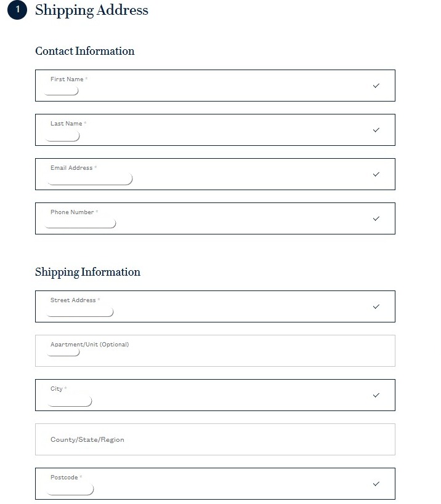Click the Last Name validation checkmark
The height and width of the screenshot is (504, 441).
point(376,130)
